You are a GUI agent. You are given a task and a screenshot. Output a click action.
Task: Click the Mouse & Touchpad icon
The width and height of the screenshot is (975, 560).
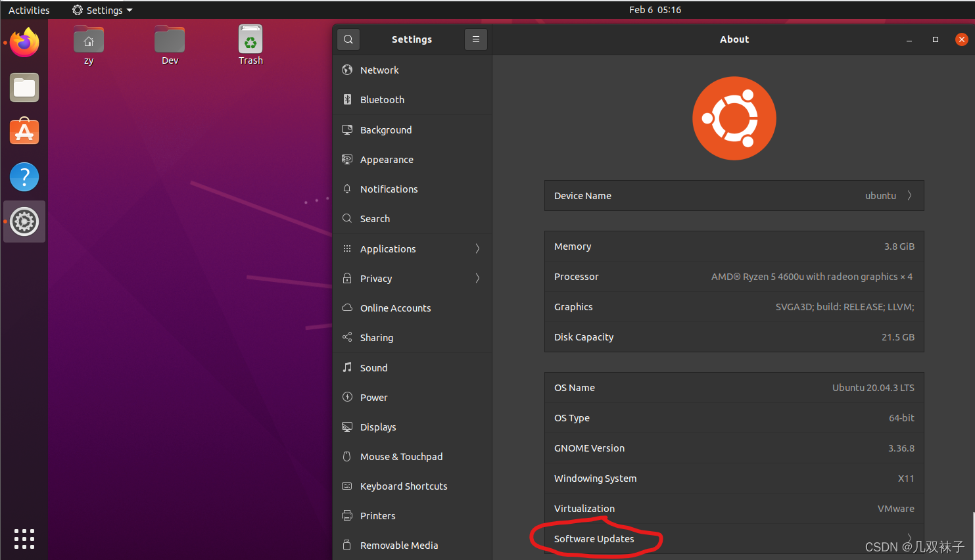point(347,456)
